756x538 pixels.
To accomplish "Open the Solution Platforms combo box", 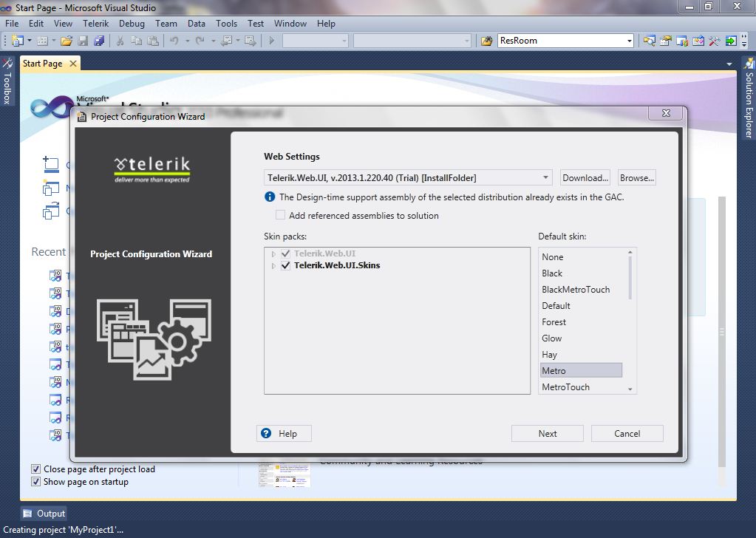I will click(x=412, y=41).
